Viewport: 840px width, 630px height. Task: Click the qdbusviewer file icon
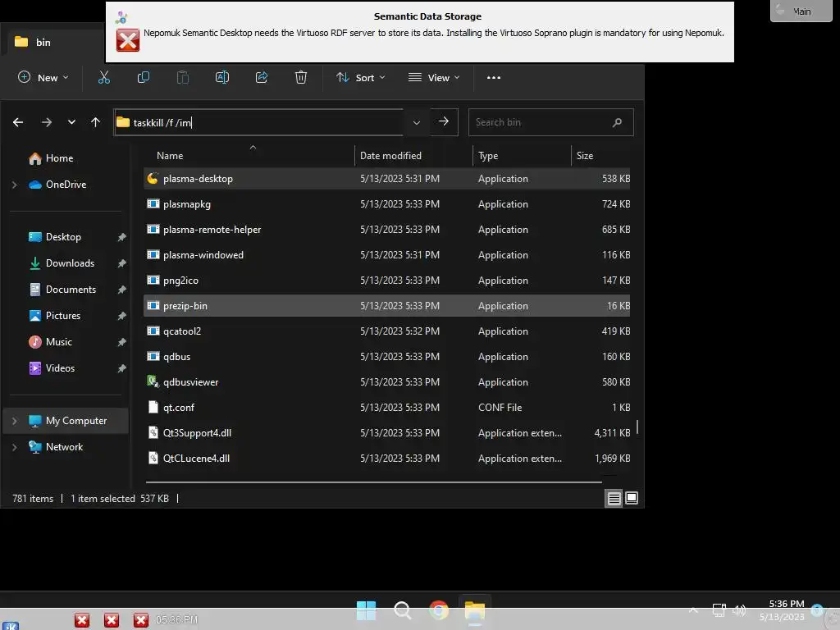(153, 381)
